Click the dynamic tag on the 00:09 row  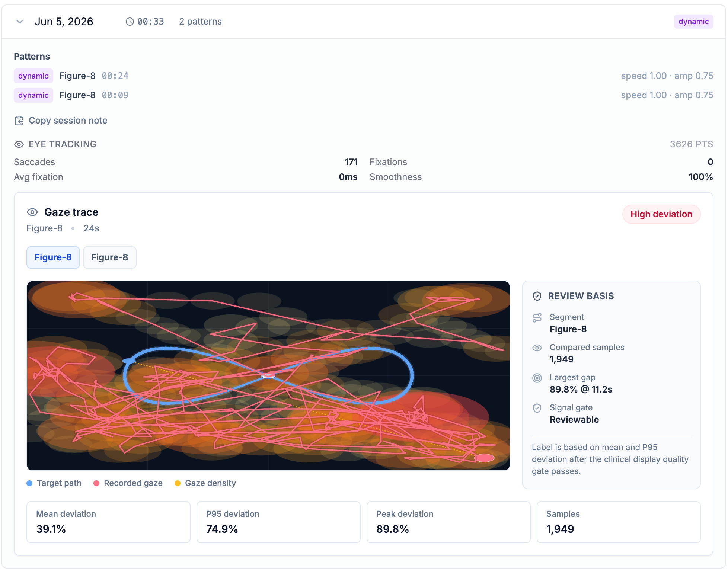coord(33,95)
